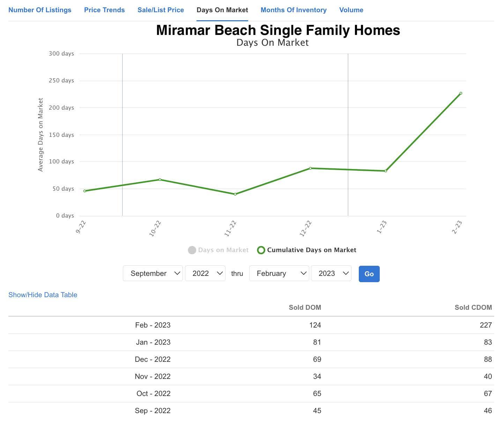Click the 10-22 data point marker
The width and height of the screenshot is (504, 447).
160,179
